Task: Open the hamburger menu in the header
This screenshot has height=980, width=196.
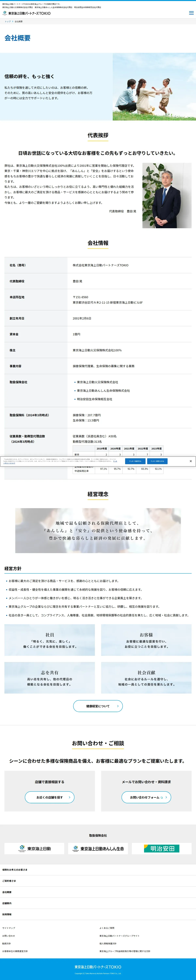Action: [191, 13]
